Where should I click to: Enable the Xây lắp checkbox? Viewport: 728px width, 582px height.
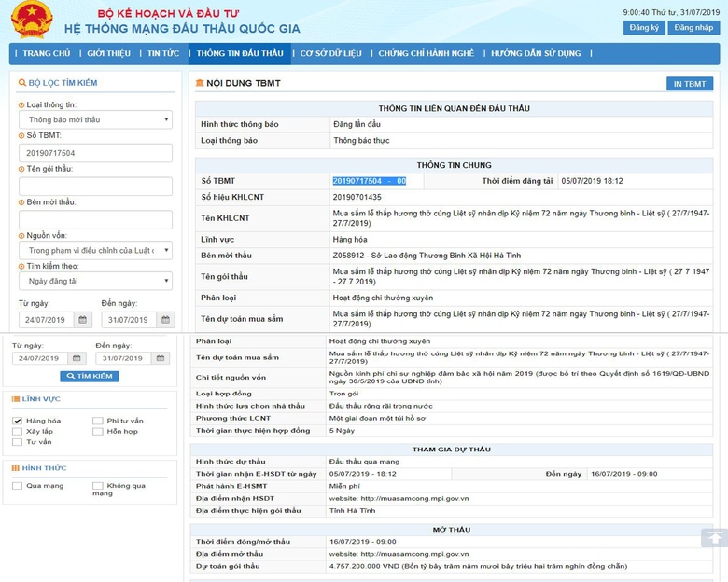coord(17,432)
